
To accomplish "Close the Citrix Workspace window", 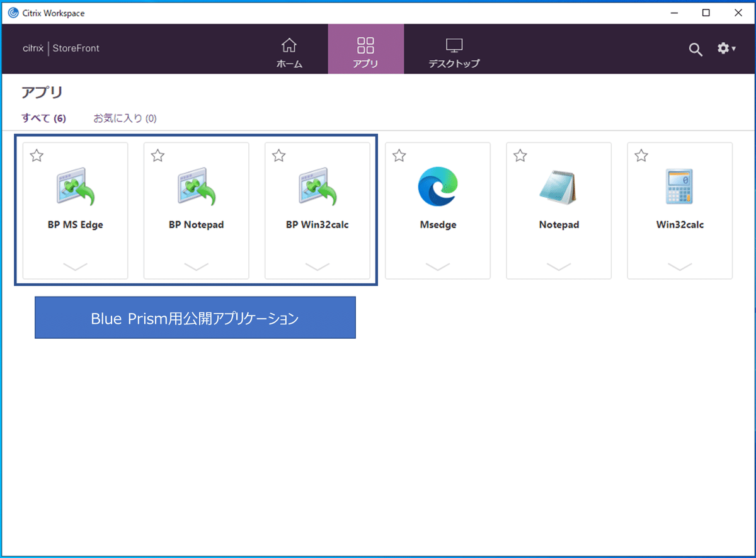I will point(738,13).
